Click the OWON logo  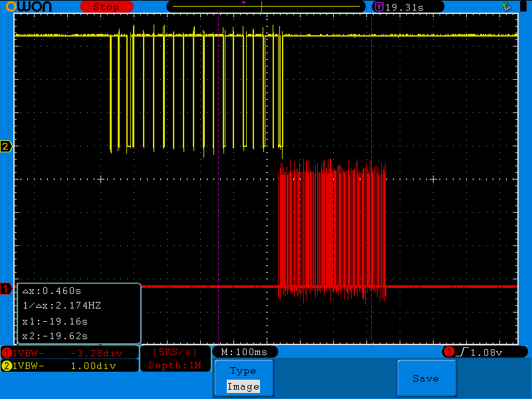pos(29,7)
